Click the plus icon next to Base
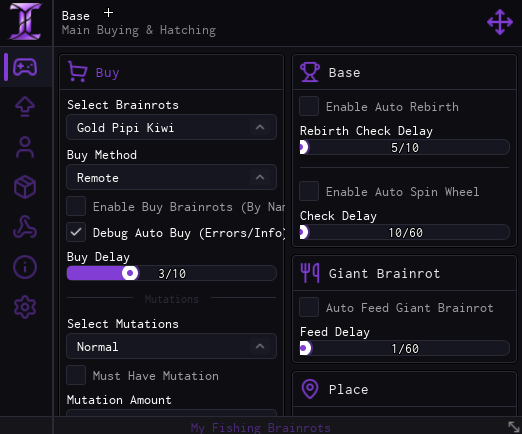522x434 pixels. coord(108,13)
